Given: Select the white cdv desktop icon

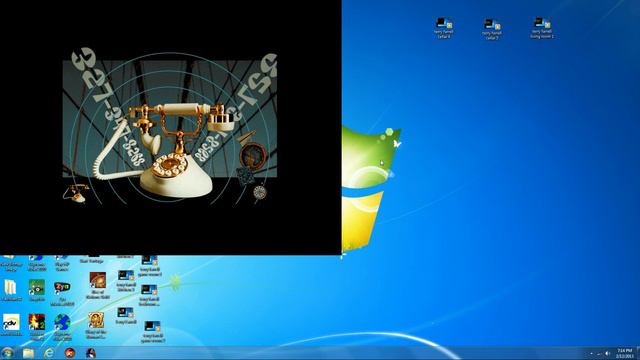Looking at the screenshot, I should coord(11,325).
